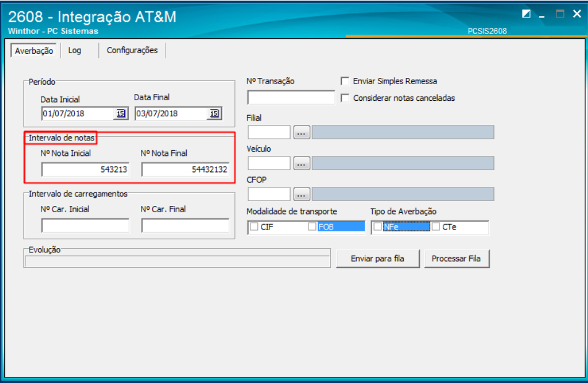The width and height of the screenshot is (588, 383).
Task: Focus the Nº Car. Final field
Action: pos(185,225)
